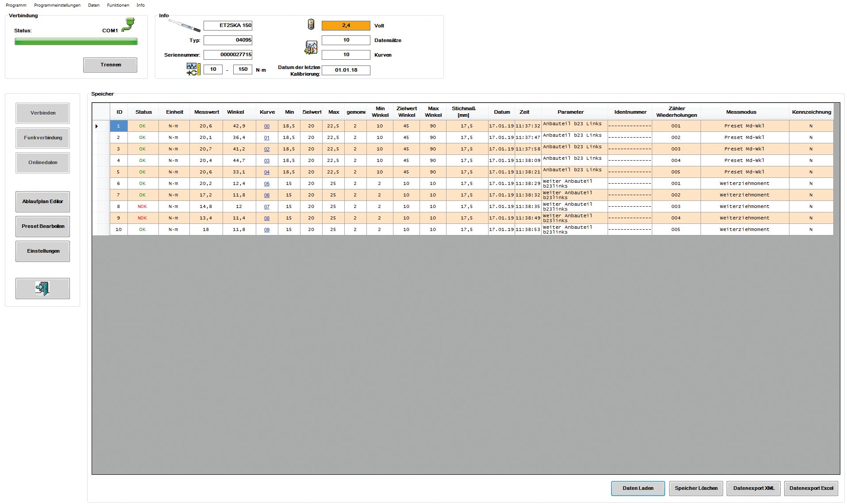Image resolution: width=847 pixels, height=504 pixels.
Task: Click the green COM1 connector plug icon
Action: point(128,25)
